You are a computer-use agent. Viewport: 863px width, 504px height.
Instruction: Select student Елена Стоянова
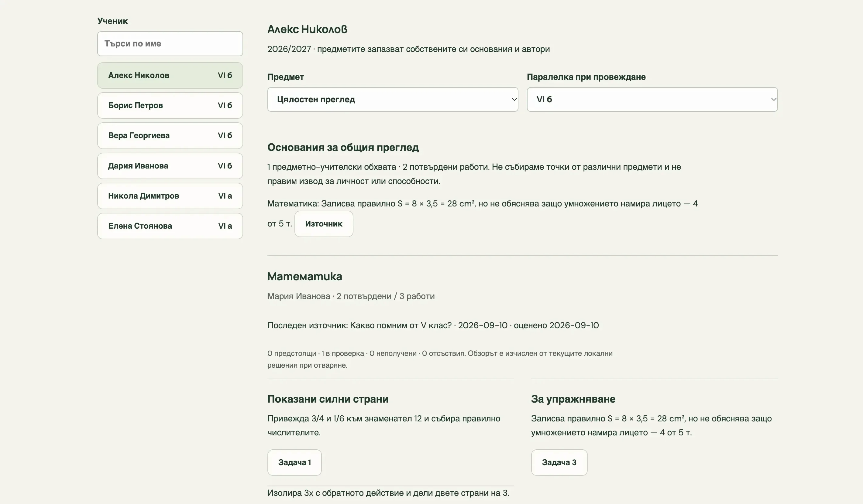(170, 226)
